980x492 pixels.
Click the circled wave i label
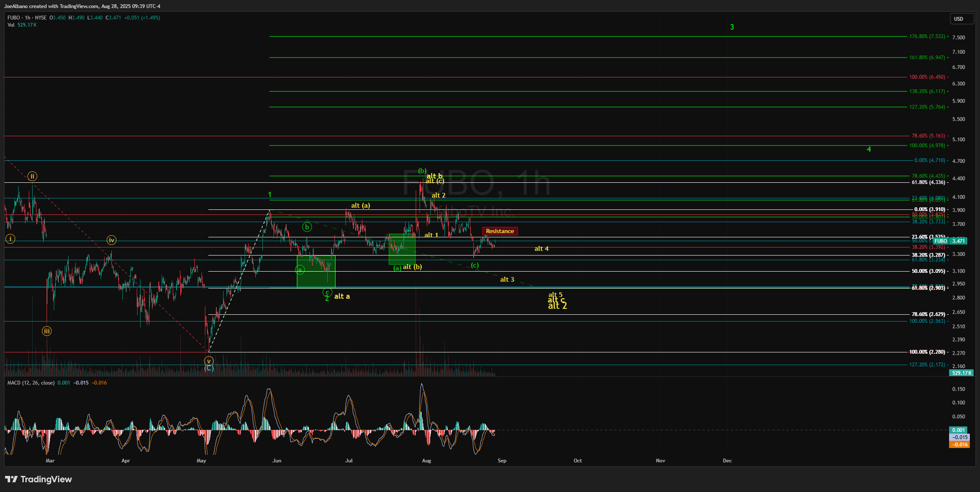pos(10,239)
